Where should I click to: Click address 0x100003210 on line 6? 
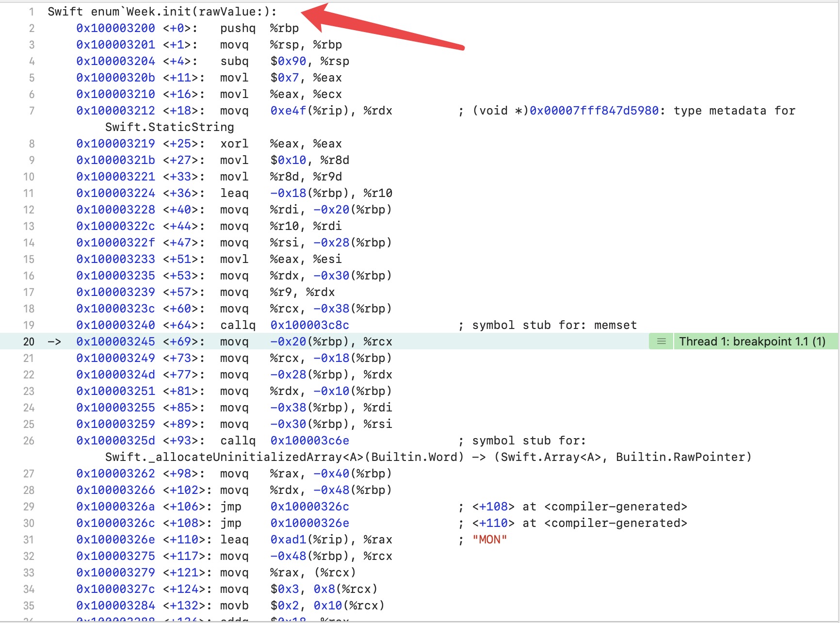[x=115, y=94]
